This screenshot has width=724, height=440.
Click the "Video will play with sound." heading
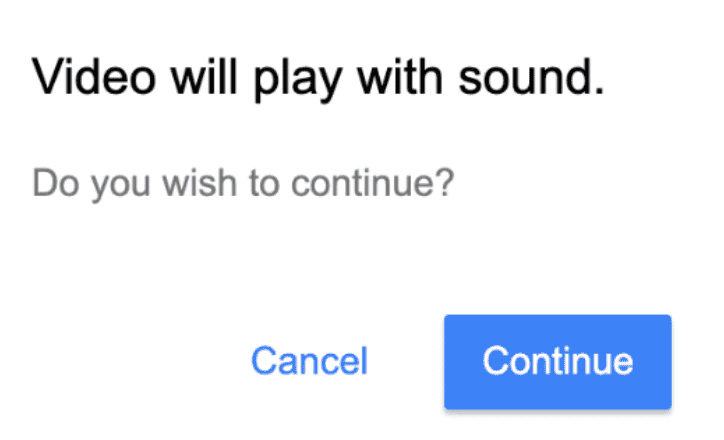(x=319, y=77)
